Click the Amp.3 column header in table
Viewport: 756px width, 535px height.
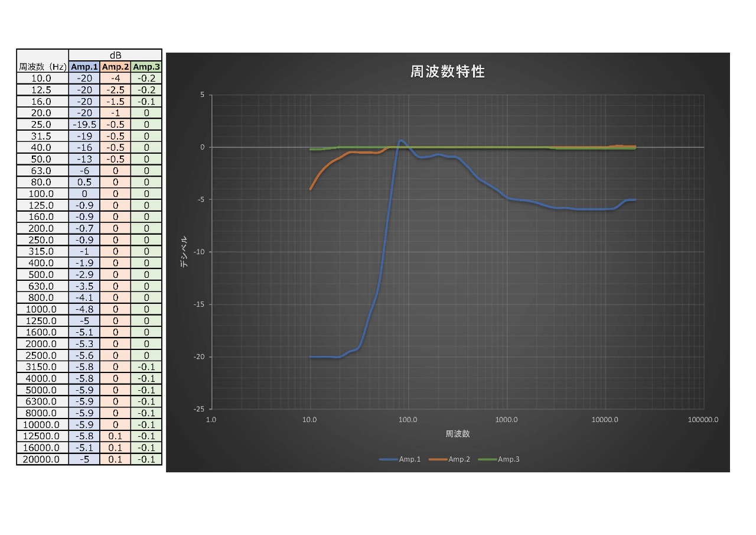pyautogui.click(x=146, y=67)
